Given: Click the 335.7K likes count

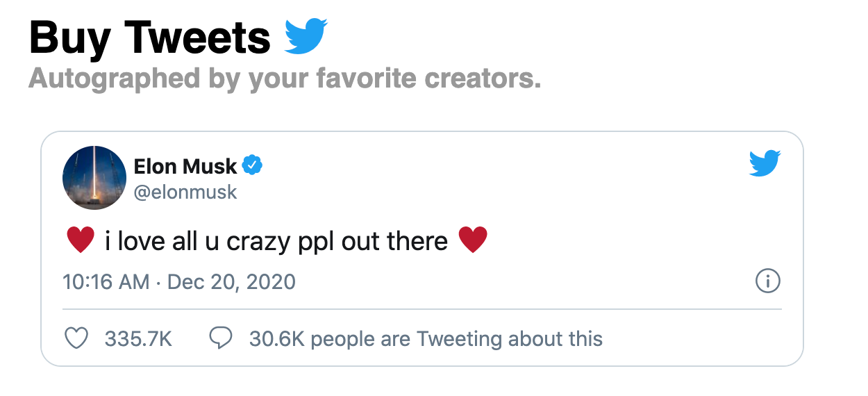Looking at the screenshot, I should 138,339.
